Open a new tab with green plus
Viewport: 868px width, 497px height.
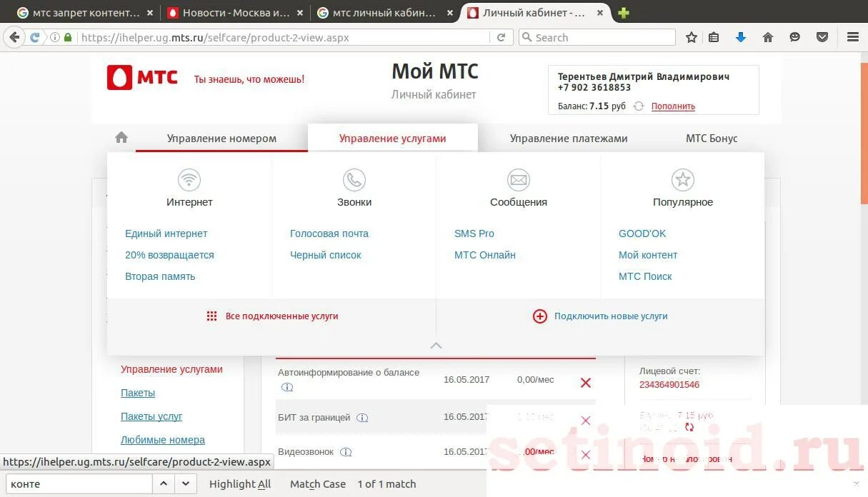pyautogui.click(x=623, y=13)
